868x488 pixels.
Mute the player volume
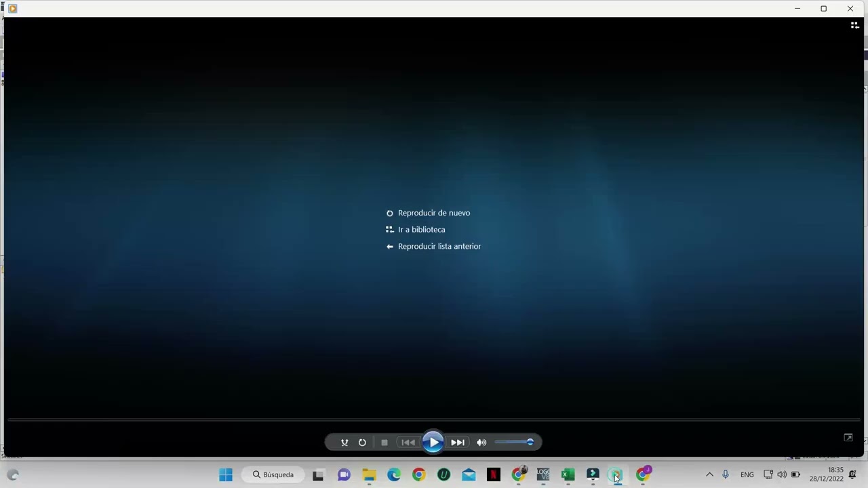pos(481,443)
